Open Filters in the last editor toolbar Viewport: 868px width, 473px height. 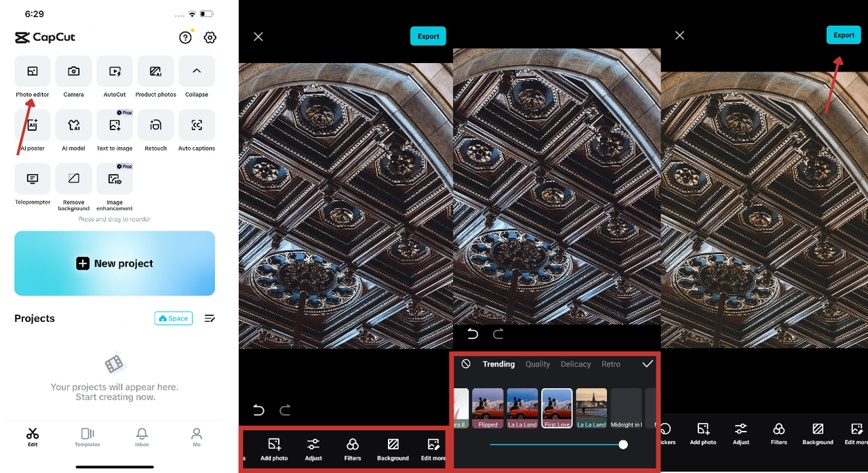(x=778, y=434)
